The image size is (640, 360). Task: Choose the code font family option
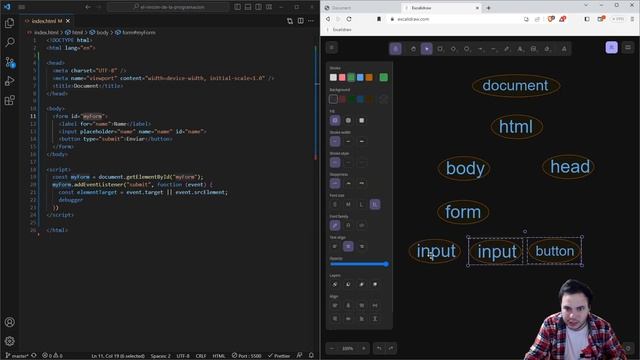coord(362,225)
